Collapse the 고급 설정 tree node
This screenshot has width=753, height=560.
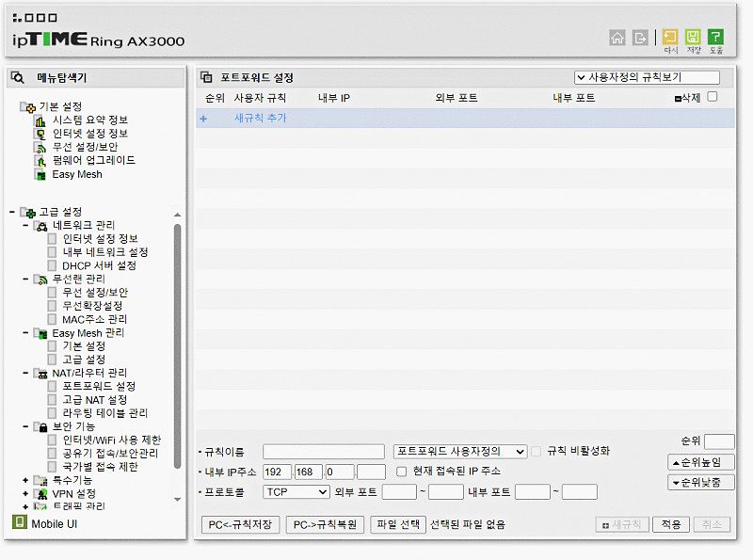11,213
